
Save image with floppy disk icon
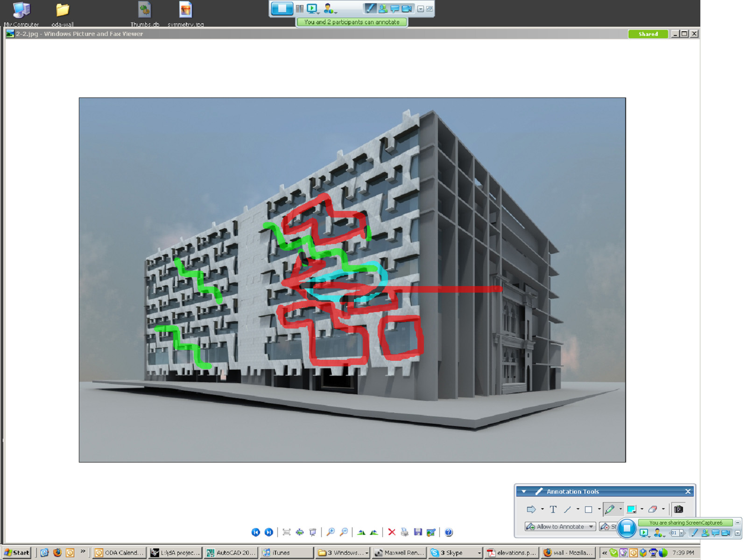[x=418, y=532]
